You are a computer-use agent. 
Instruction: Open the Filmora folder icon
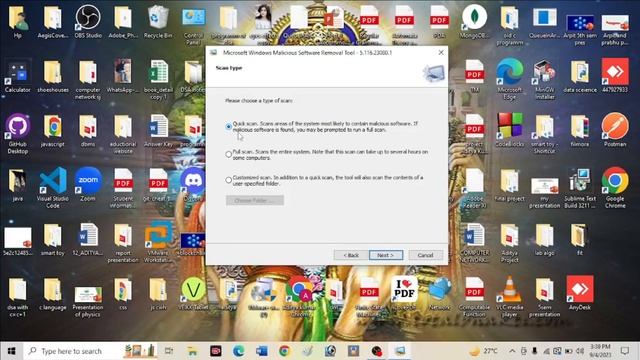coord(580,130)
